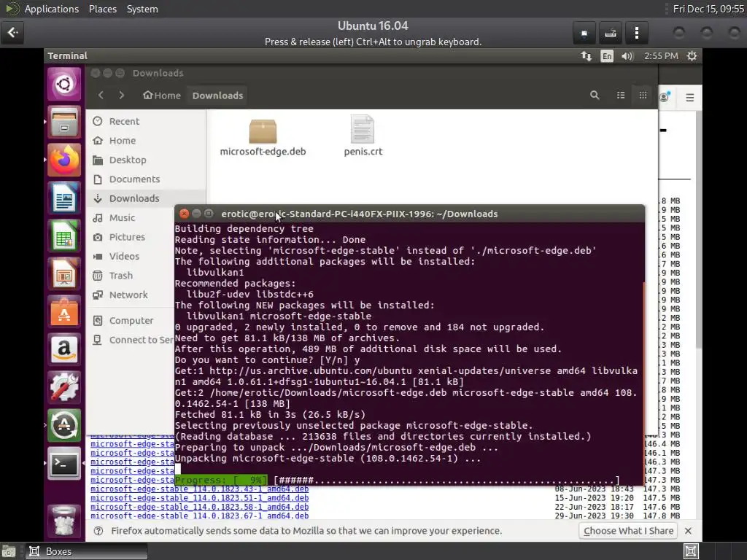Open LibreOffice Impress launcher icon
747x560 pixels.
click(x=64, y=274)
